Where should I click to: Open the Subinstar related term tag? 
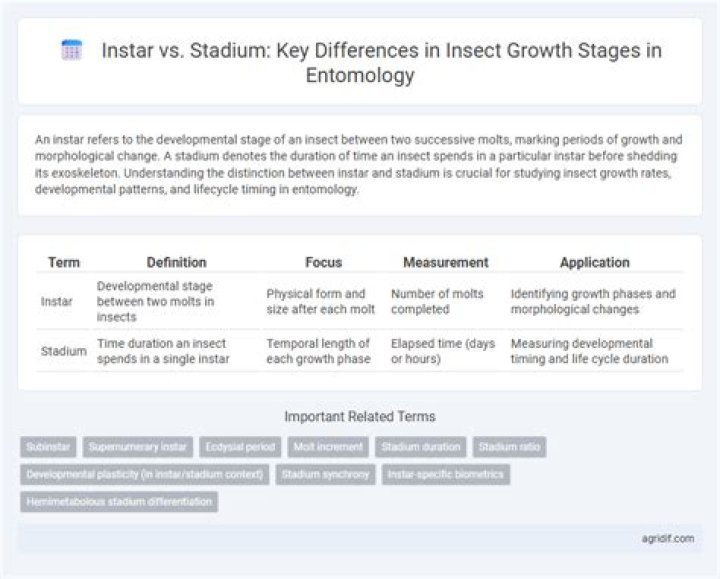tap(48, 447)
